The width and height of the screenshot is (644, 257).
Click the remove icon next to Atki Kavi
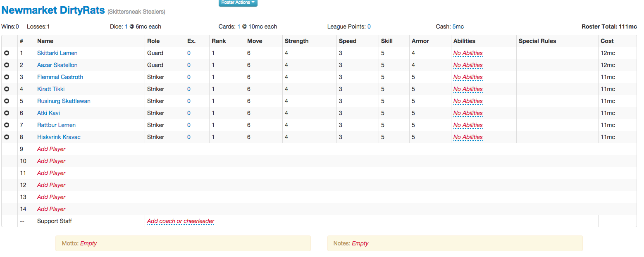click(x=7, y=113)
